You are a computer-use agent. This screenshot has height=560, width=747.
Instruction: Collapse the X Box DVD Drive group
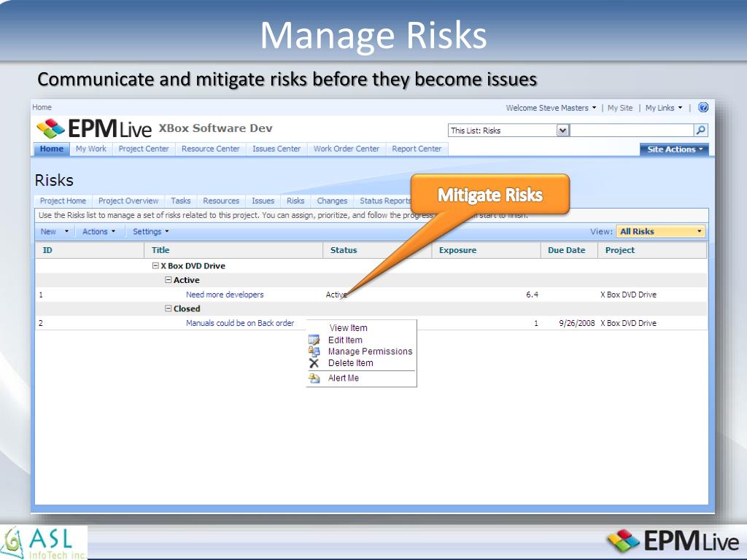click(155, 265)
